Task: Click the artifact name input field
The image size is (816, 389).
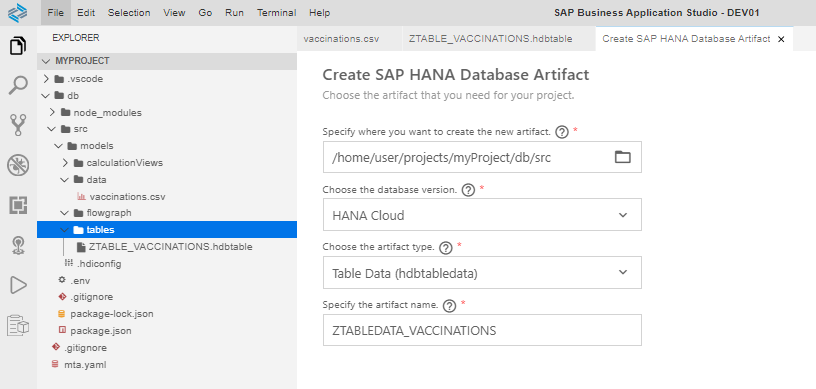Action: (x=482, y=330)
